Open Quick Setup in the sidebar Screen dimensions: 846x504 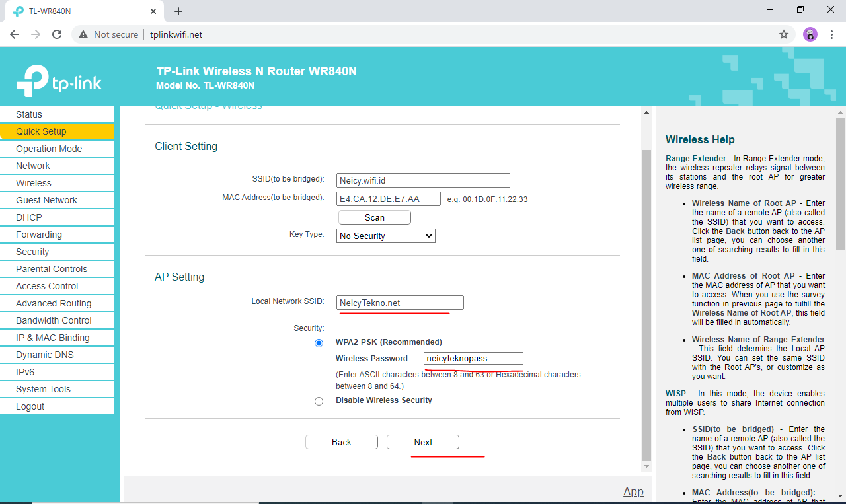tap(57, 131)
